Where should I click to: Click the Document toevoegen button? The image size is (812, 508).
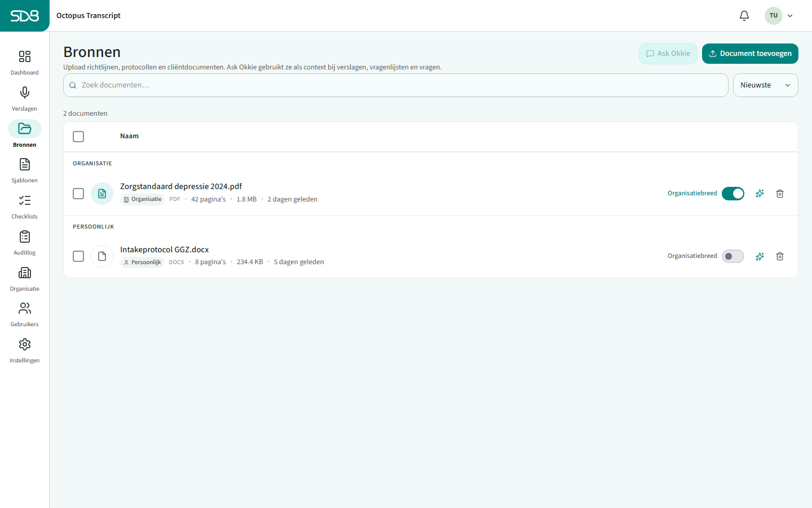click(750, 54)
